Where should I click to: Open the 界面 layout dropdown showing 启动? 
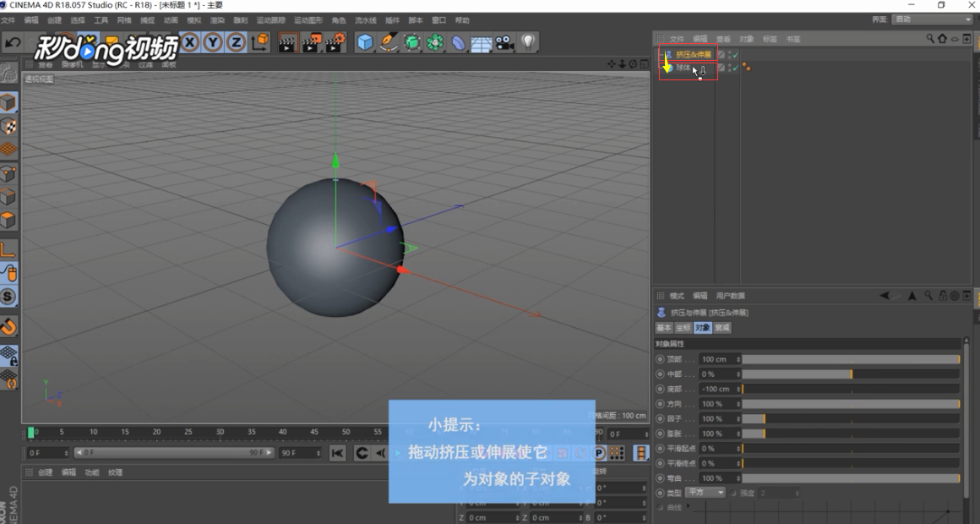932,19
